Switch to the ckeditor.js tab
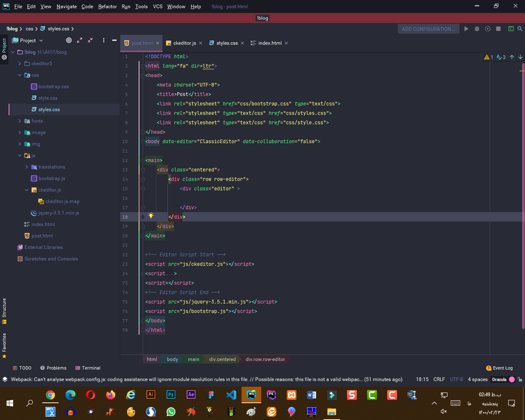Viewport: 525px width, 420px height. (185, 43)
